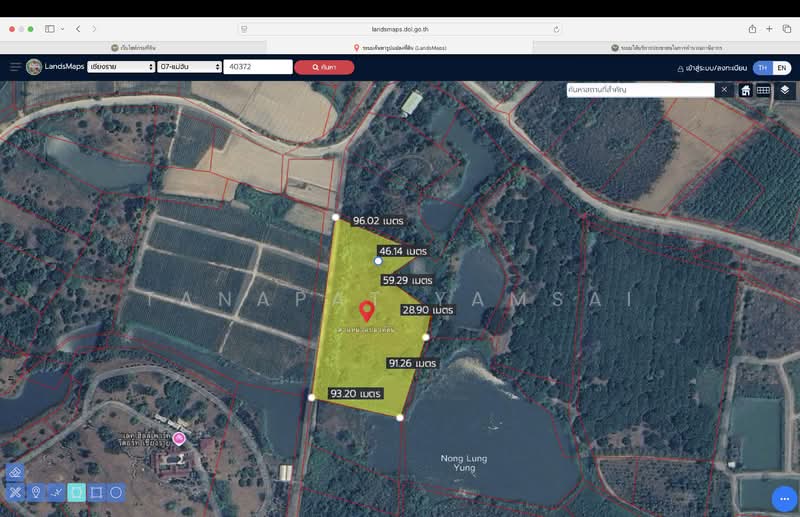Open the map layers panel
Screen dimensions: 800x517
point(785,90)
